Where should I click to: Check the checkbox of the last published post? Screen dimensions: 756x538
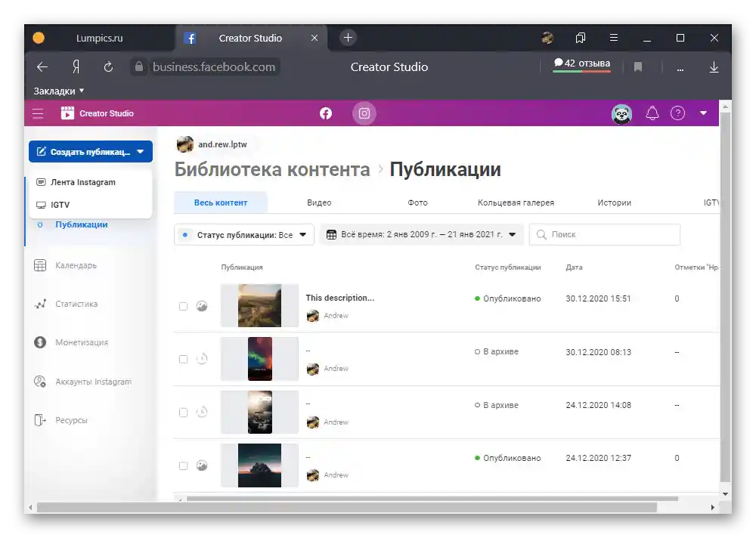pos(183,465)
